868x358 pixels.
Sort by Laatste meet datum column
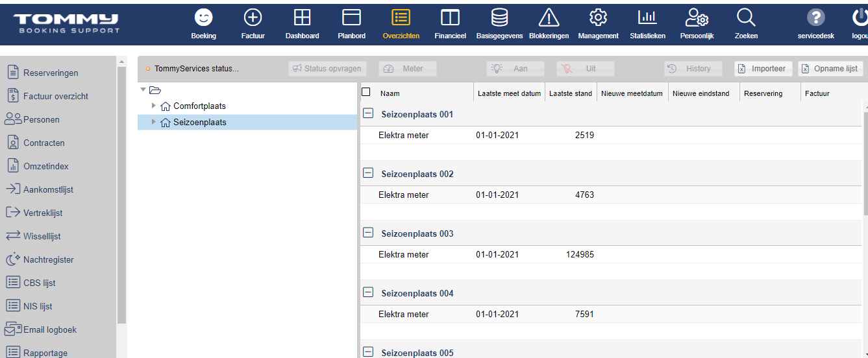point(509,93)
